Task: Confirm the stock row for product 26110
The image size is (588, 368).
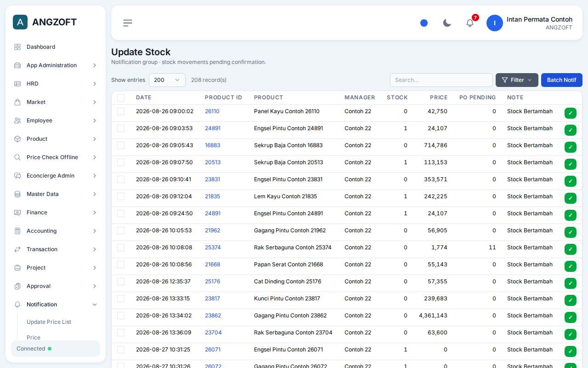Action: point(571,113)
